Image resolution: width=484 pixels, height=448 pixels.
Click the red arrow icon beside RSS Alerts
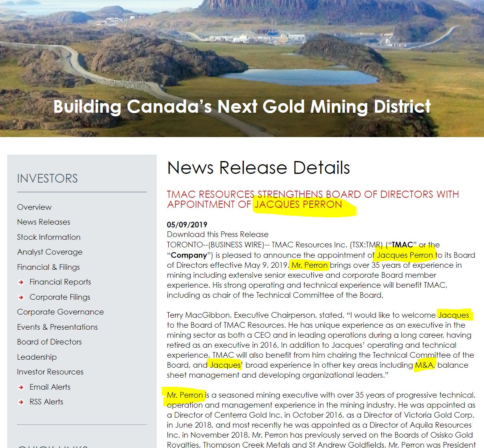(x=21, y=402)
